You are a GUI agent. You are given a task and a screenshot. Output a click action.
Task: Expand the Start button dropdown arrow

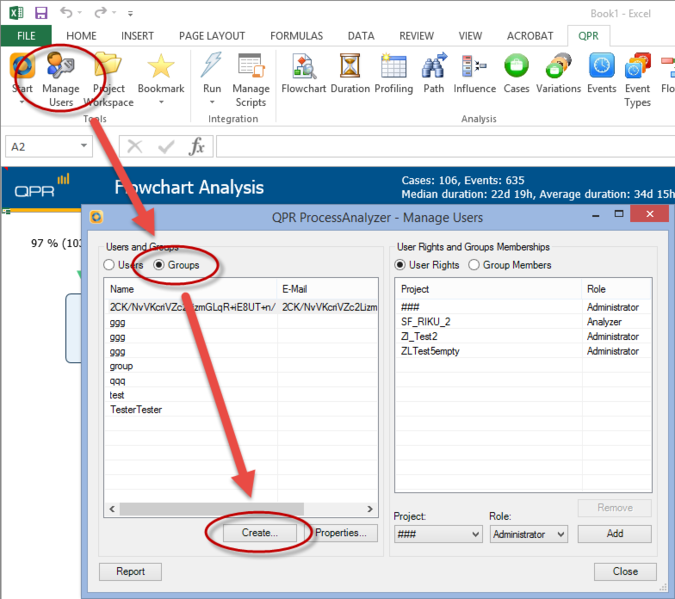pos(22,102)
